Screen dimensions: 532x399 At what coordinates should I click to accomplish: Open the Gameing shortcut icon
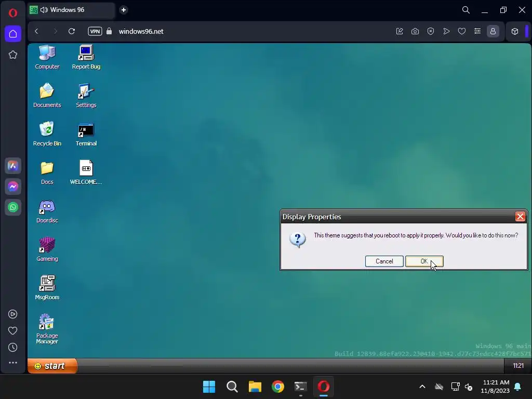pyautogui.click(x=47, y=249)
